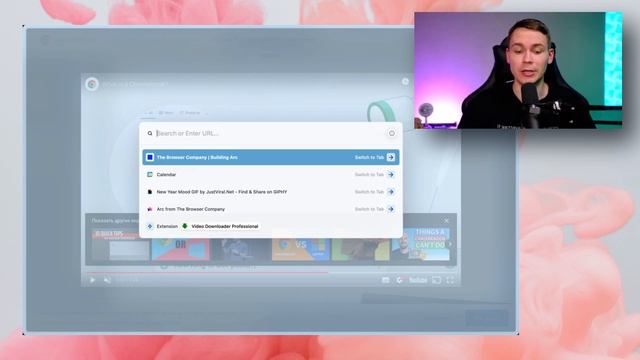Select the Calendar tab result
640x360 pixels.
click(271, 174)
